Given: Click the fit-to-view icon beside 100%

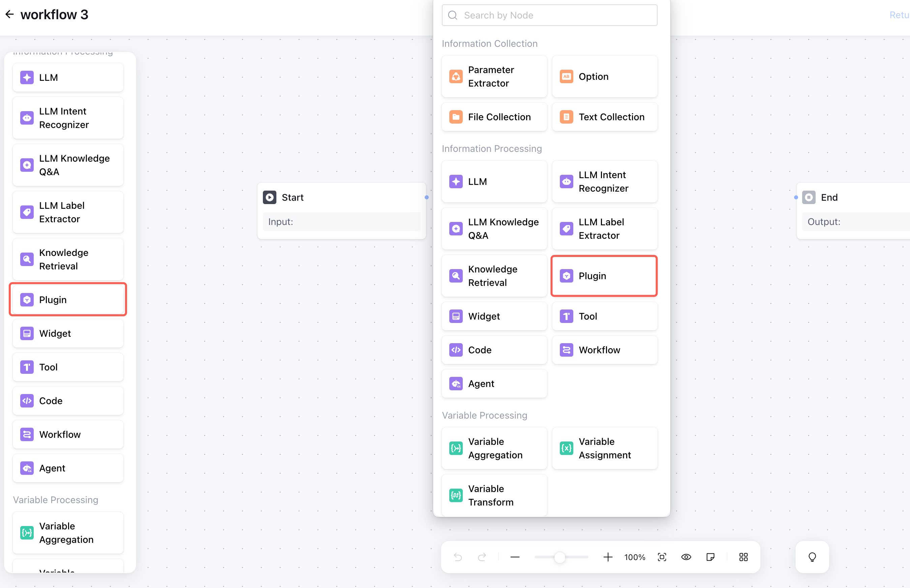Looking at the screenshot, I should (662, 557).
